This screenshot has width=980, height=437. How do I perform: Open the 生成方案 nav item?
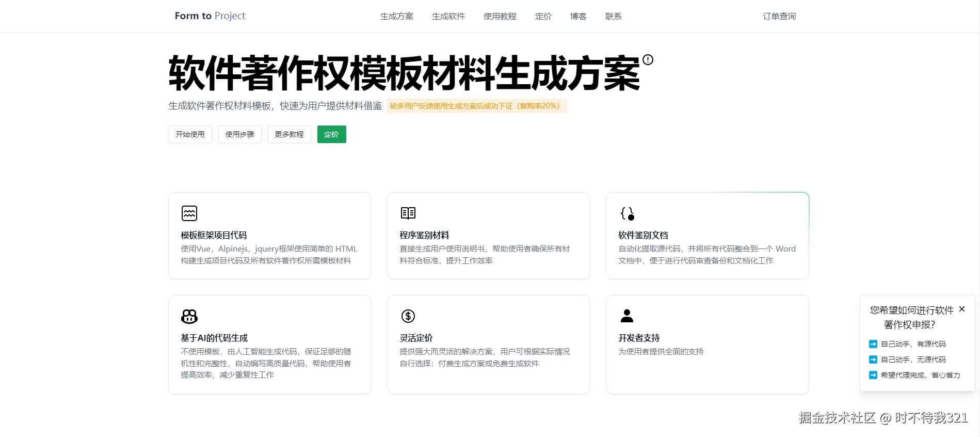coord(397,17)
